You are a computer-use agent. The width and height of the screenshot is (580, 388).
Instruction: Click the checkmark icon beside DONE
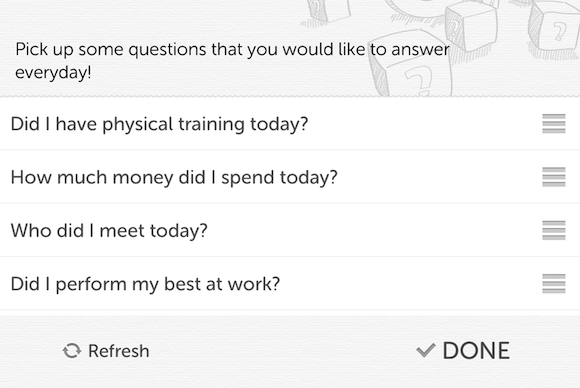[426, 350]
